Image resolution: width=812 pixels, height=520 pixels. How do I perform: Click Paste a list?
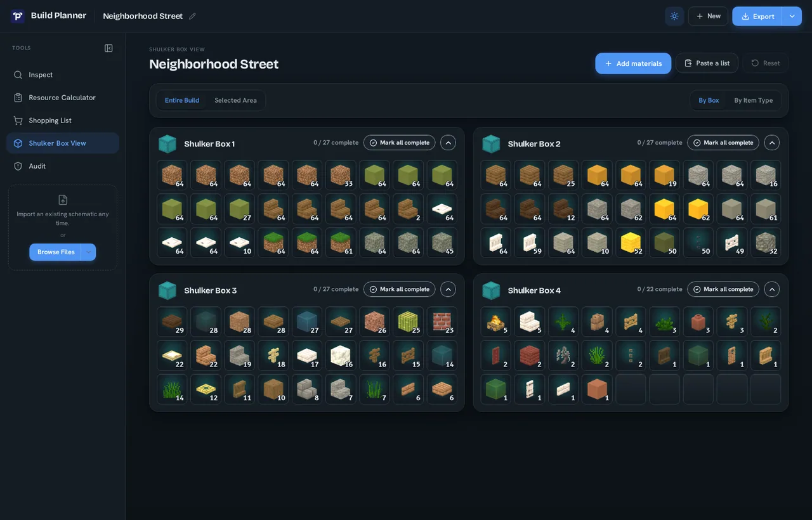(x=707, y=63)
